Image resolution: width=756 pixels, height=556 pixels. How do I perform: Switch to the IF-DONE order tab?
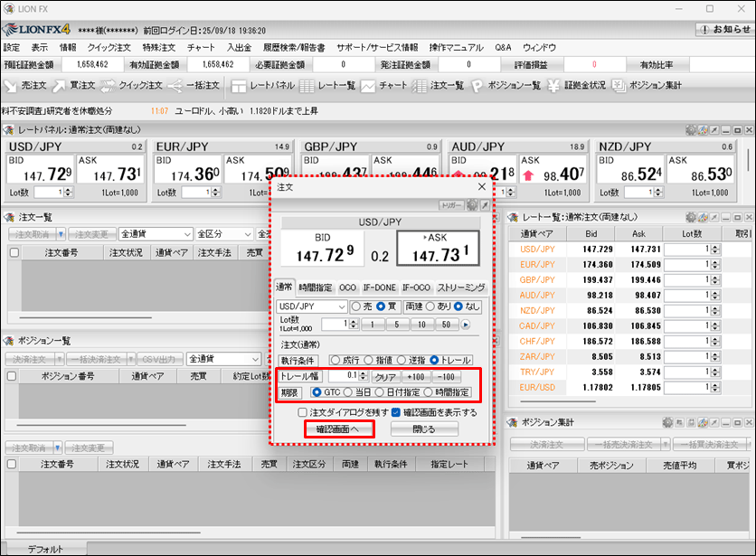click(380, 287)
